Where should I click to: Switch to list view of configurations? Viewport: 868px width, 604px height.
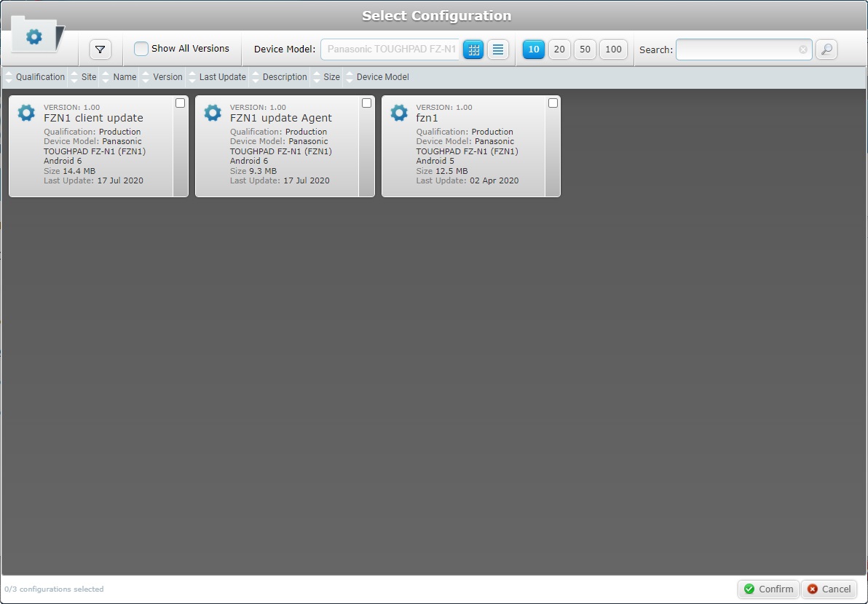click(498, 49)
